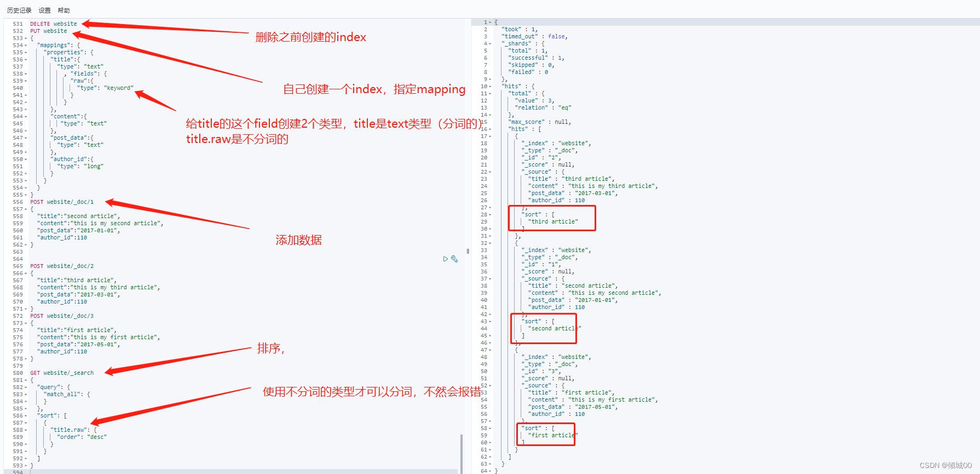Collapse the "match_all" block at line 583
Image resolution: width=980 pixels, height=474 pixels.
pyautogui.click(x=26, y=395)
